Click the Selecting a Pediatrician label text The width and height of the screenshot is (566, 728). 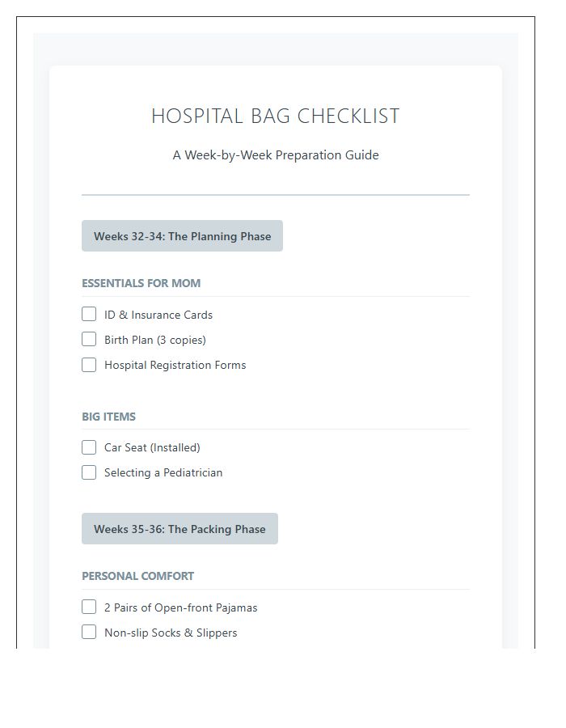point(162,472)
